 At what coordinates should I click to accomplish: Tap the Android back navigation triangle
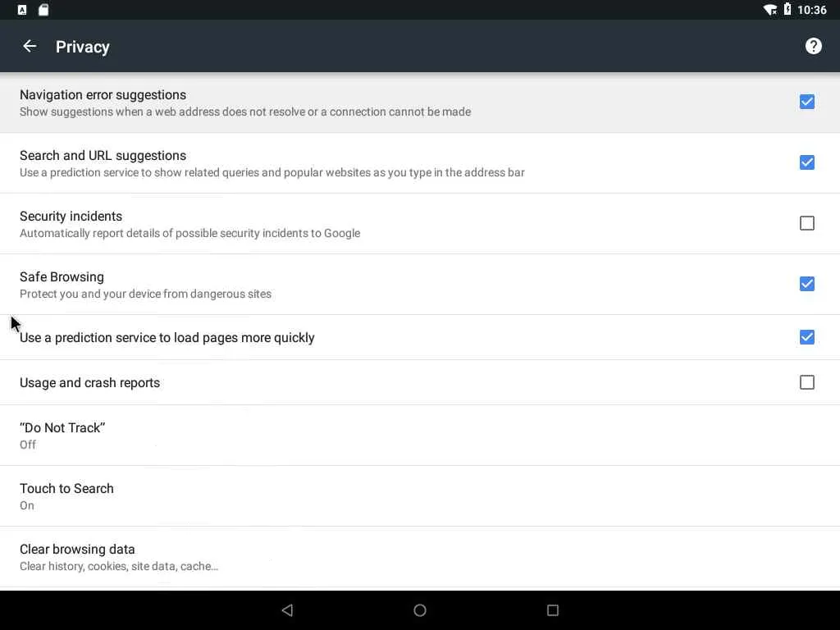tap(287, 610)
